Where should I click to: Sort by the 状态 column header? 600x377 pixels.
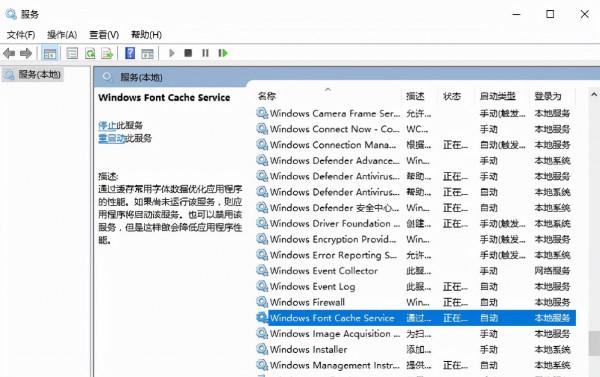(x=452, y=96)
